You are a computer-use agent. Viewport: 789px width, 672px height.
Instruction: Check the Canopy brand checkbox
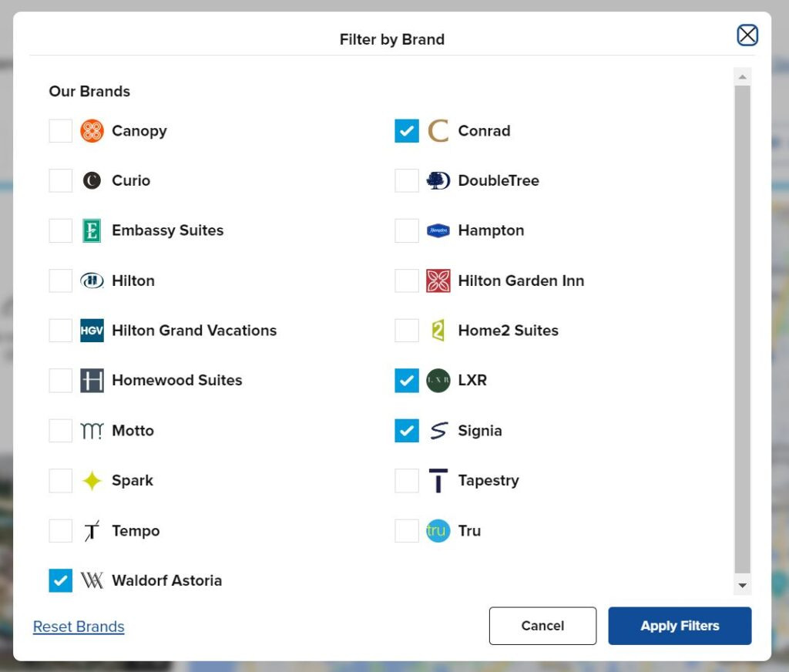click(60, 131)
